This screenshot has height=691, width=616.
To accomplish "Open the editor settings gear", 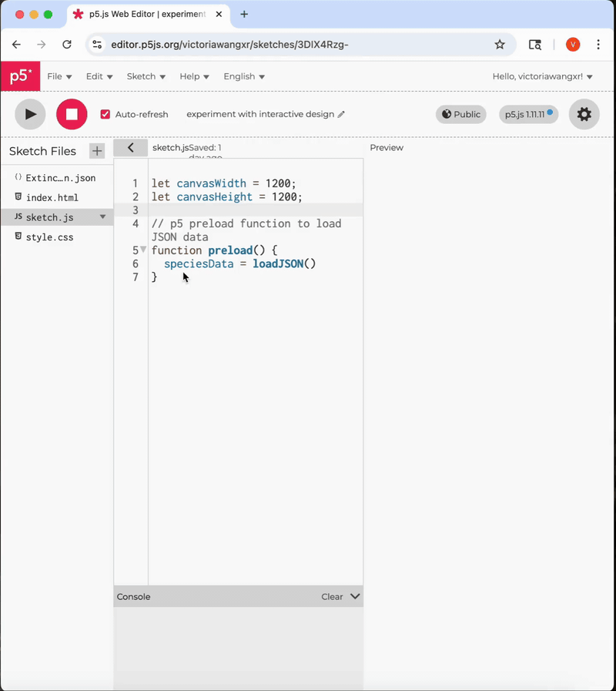I will click(x=584, y=114).
